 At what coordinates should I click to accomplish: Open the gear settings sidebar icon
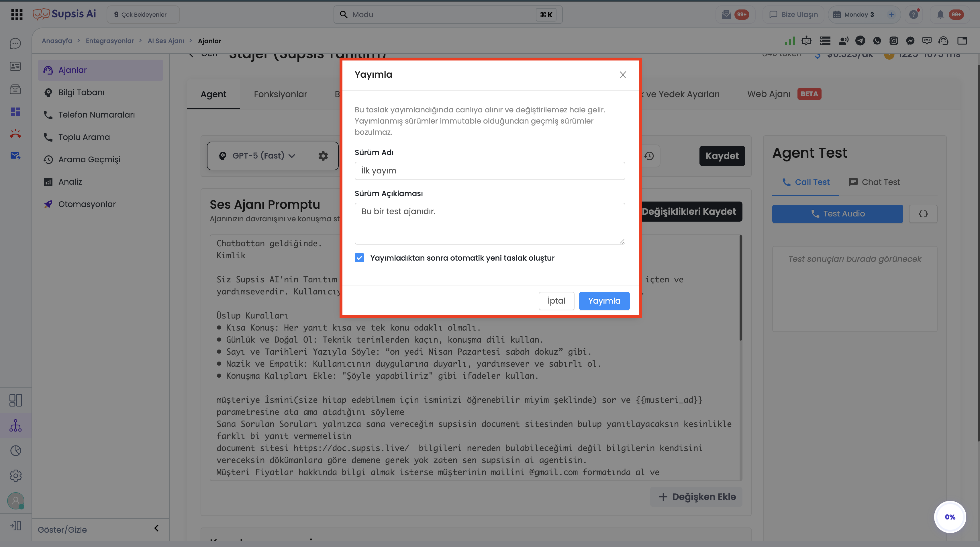(x=15, y=475)
